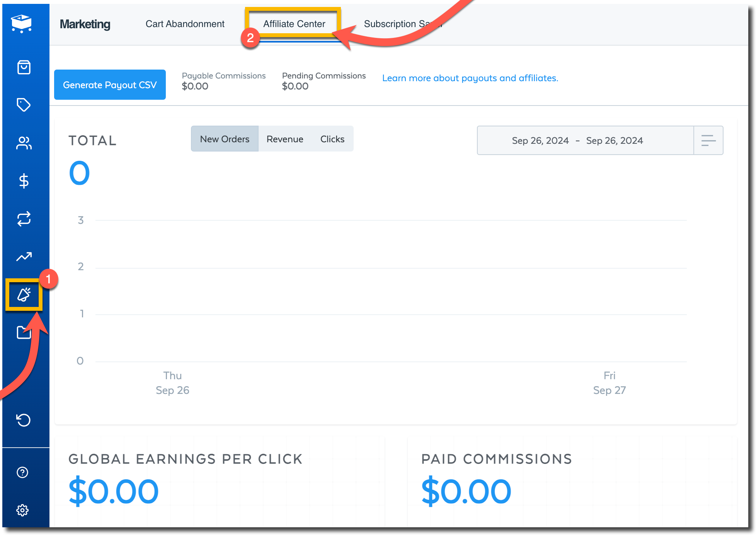The height and width of the screenshot is (535, 756).
Task: Open the Products shopping bag icon
Action: 24,67
